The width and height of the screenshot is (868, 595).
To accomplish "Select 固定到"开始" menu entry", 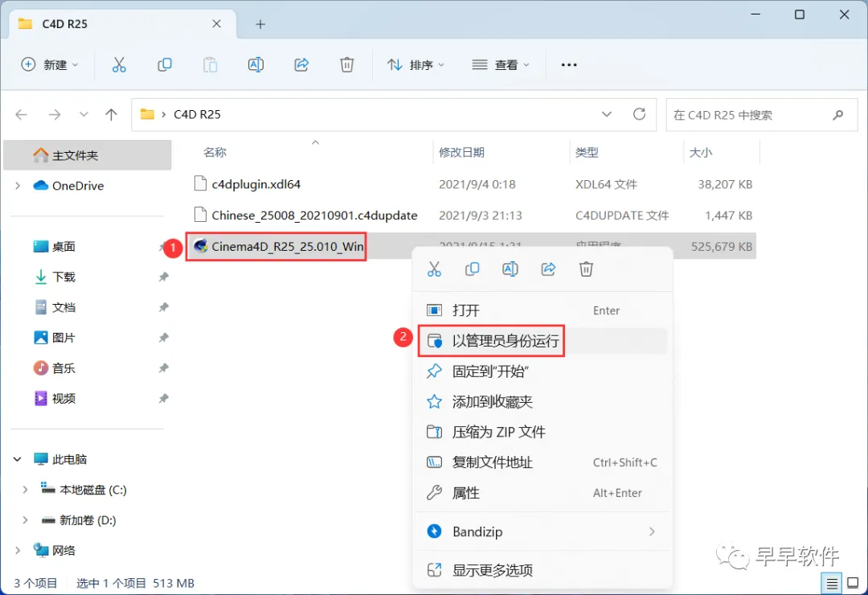I will pyautogui.click(x=542, y=371).
